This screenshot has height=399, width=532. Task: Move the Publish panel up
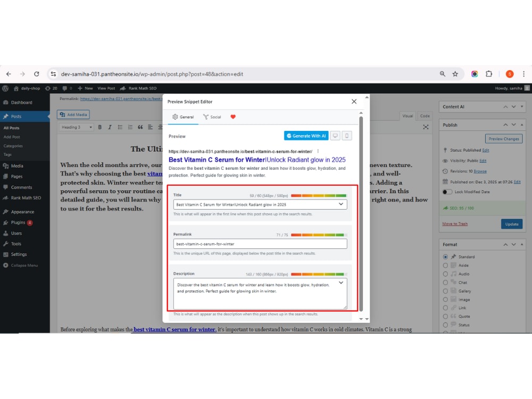coord(505,125)
